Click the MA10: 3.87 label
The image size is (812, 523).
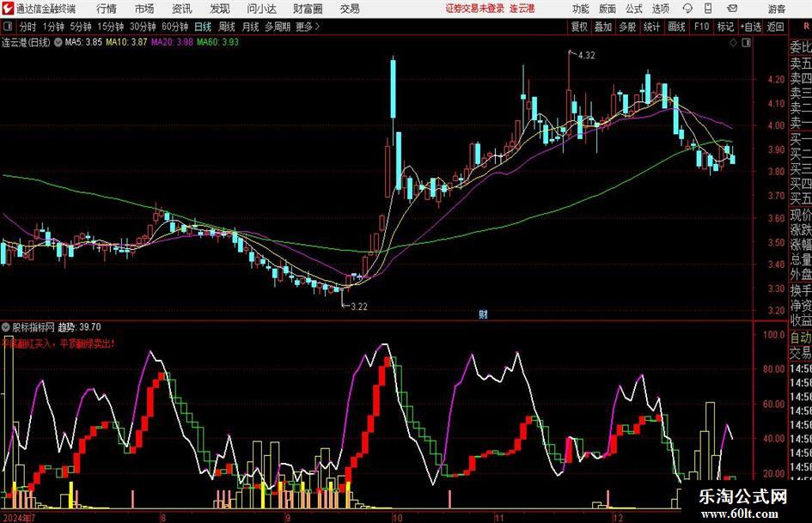[x=126, y=42]
